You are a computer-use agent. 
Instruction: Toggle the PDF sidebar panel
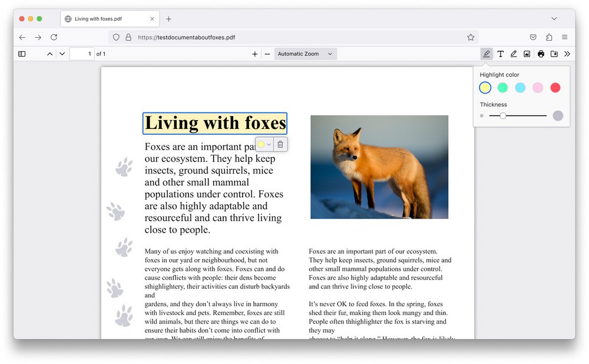(x=22, y=54)
